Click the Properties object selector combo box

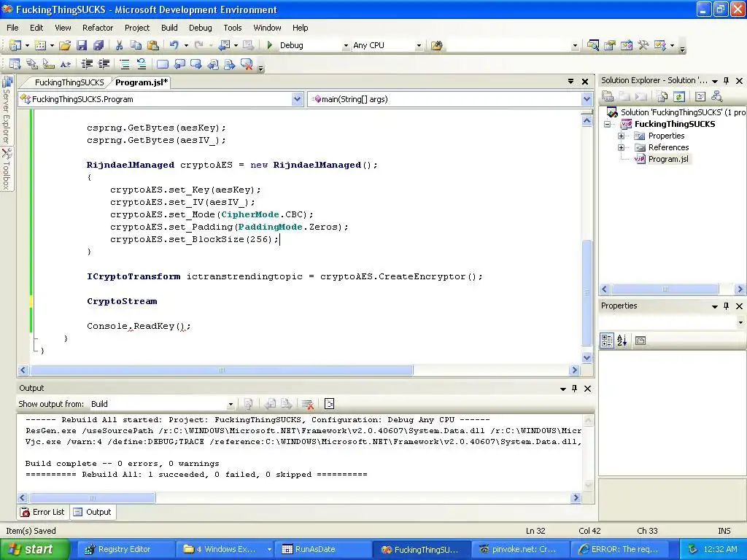click(x=672, y=322)
